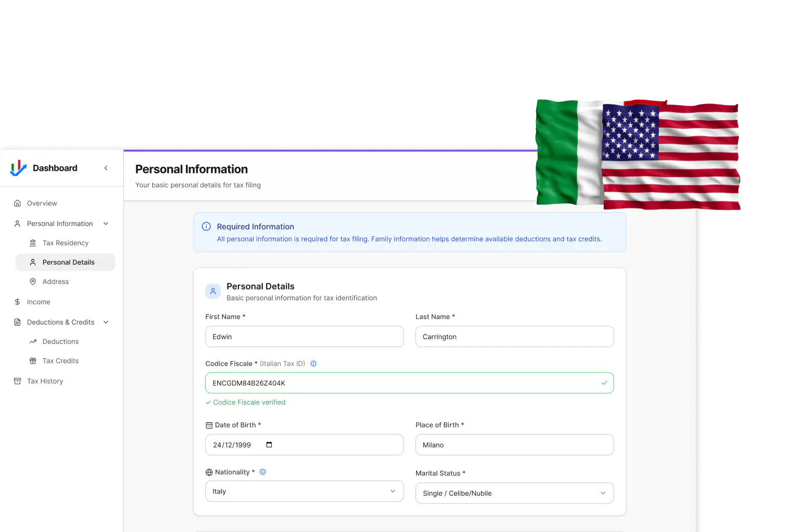Click the Tax Residency shield icon

click(x=33, y=243)
